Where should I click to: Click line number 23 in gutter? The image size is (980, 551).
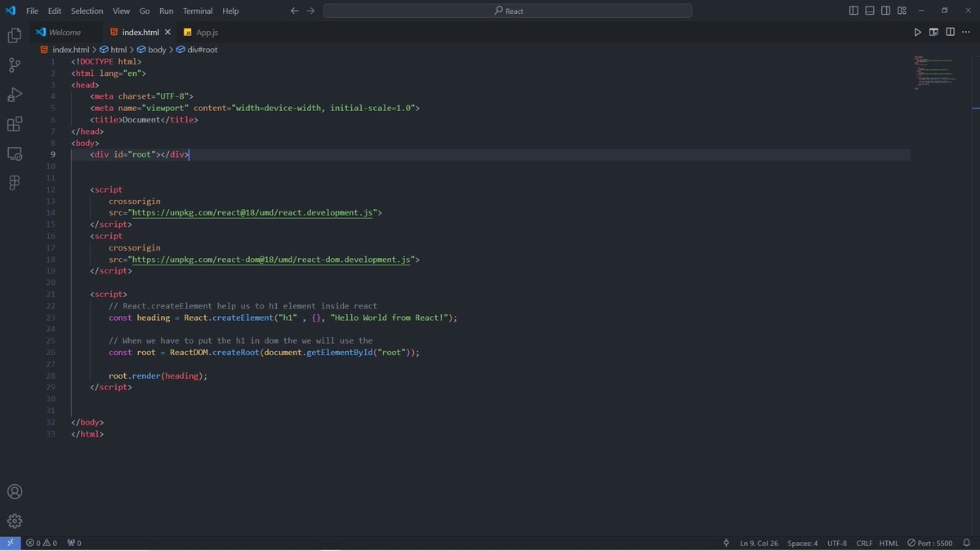[x=51, y=318]
